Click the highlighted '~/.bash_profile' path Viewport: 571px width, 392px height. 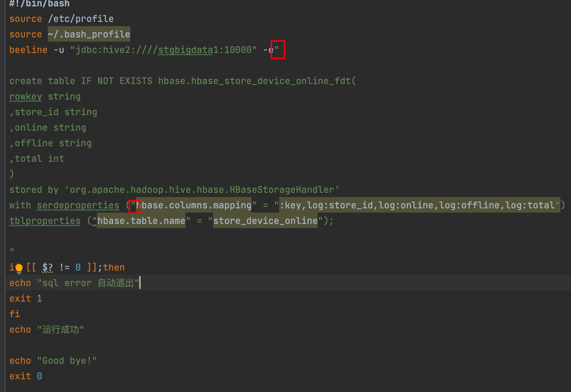[89, 34]
